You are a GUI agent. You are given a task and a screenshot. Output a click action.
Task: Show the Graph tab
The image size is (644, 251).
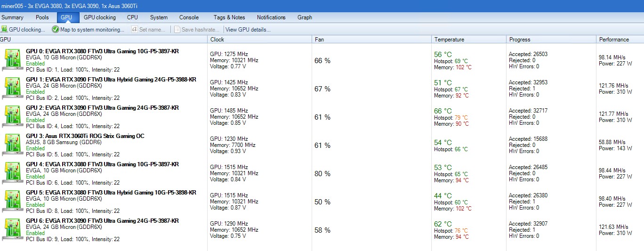pos(305,17)
